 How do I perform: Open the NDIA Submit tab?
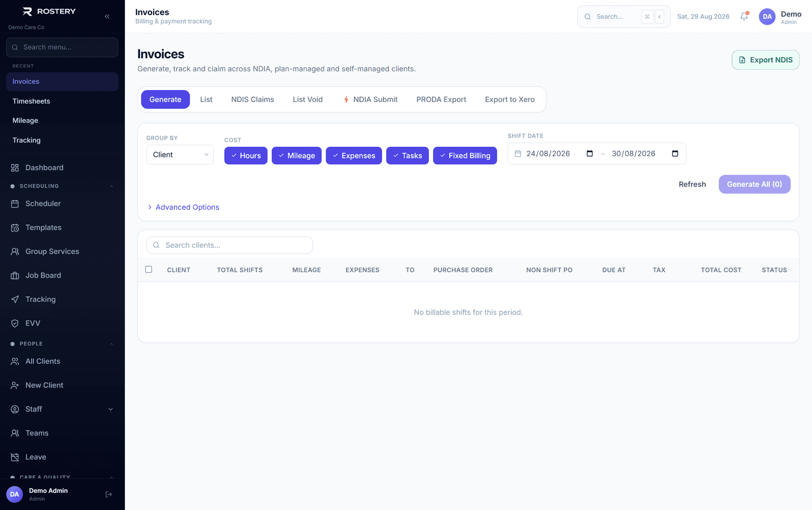(x=371, y=99)
